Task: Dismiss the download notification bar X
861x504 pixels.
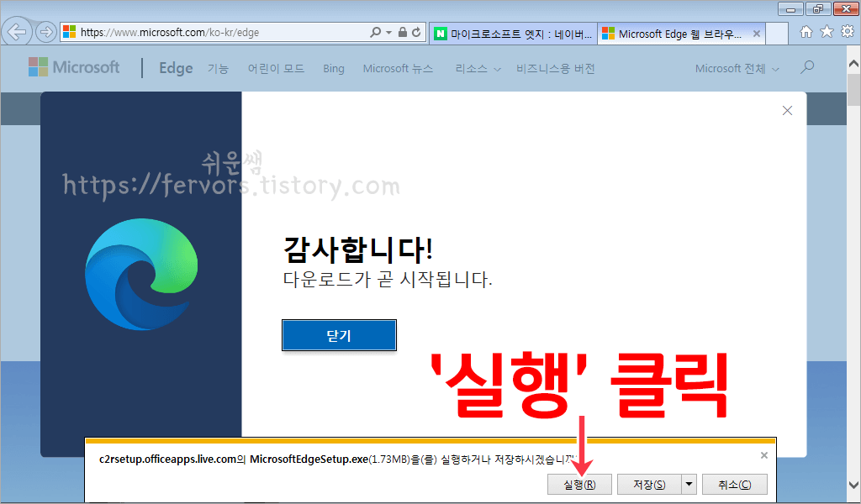Action: coord(763,455)
